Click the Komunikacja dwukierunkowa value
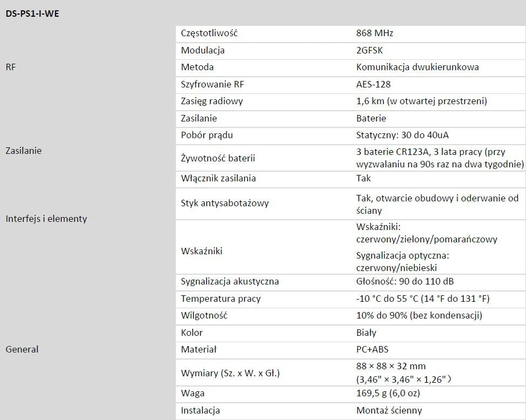 pyautogui.click(x=417, y=67)
